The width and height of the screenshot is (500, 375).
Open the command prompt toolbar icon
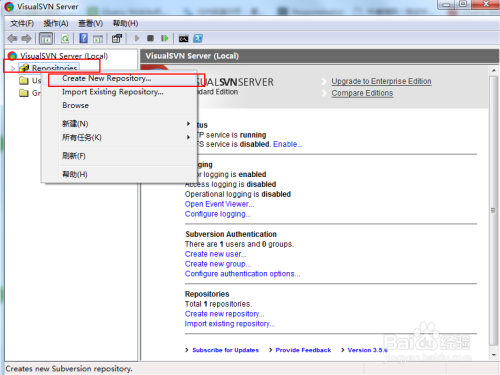184,39
